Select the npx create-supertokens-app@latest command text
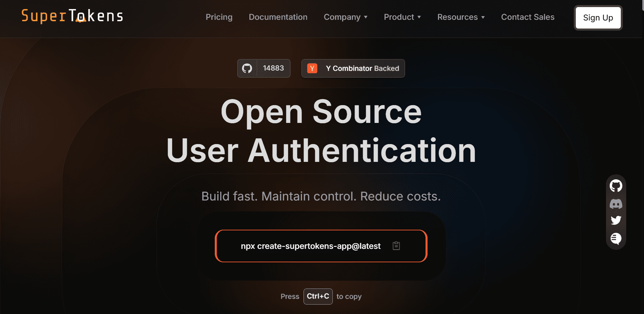The height and width of the screenshot is (314, 644). click(311, 246)
